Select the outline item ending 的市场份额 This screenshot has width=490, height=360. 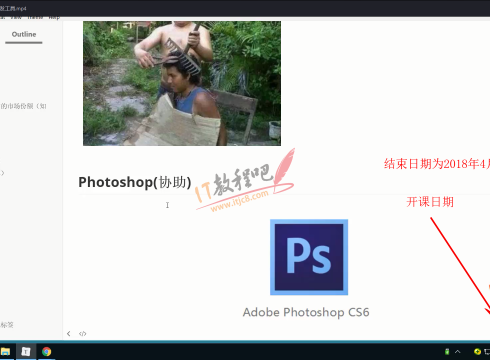(23, 106)
